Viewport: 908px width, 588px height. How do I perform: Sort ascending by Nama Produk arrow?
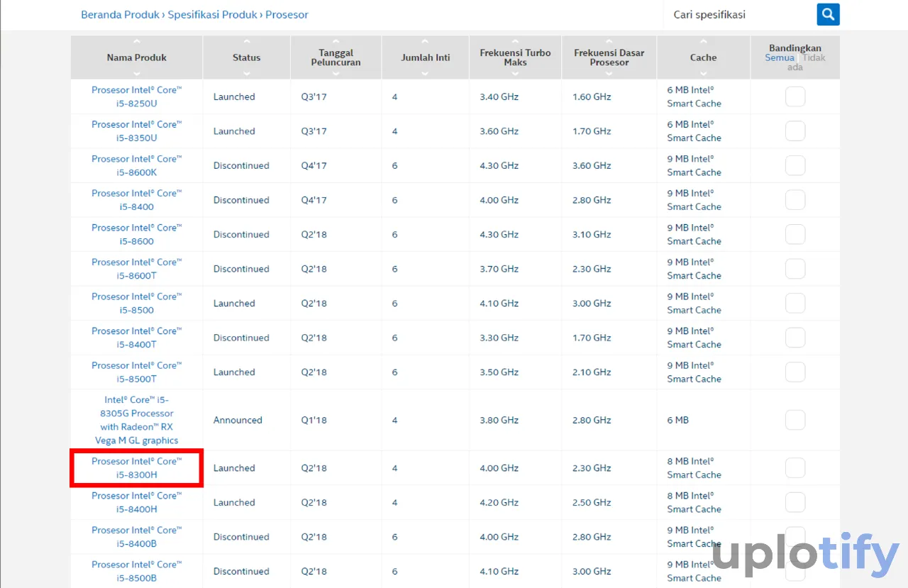[x=136, y=42]
